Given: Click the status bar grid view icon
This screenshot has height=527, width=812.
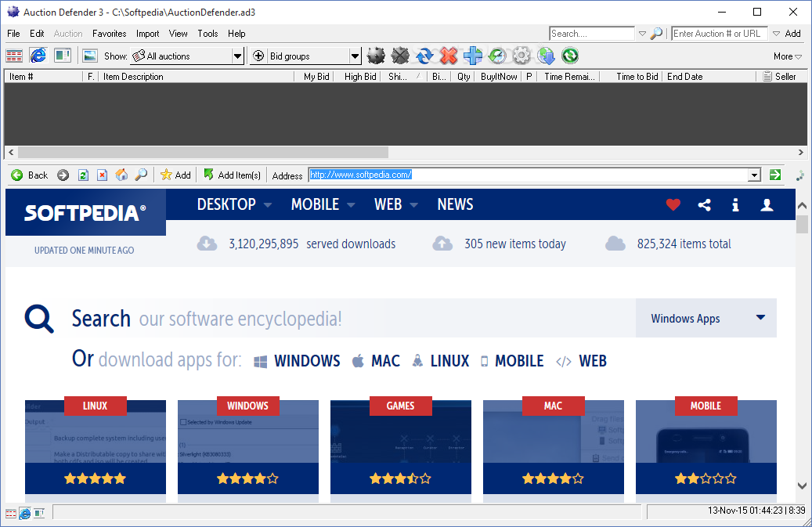Looking at the screenshot, I should pos(11,514).
